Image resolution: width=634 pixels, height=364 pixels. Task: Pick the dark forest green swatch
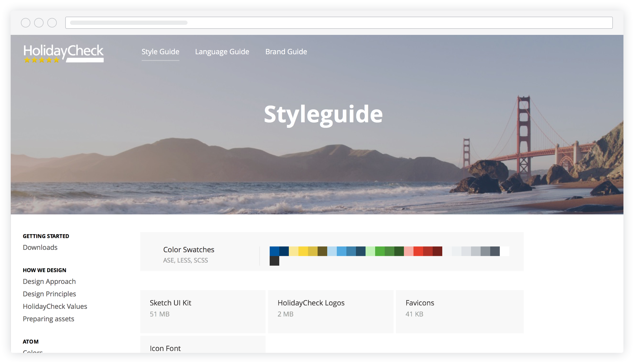tap(399, 251)
